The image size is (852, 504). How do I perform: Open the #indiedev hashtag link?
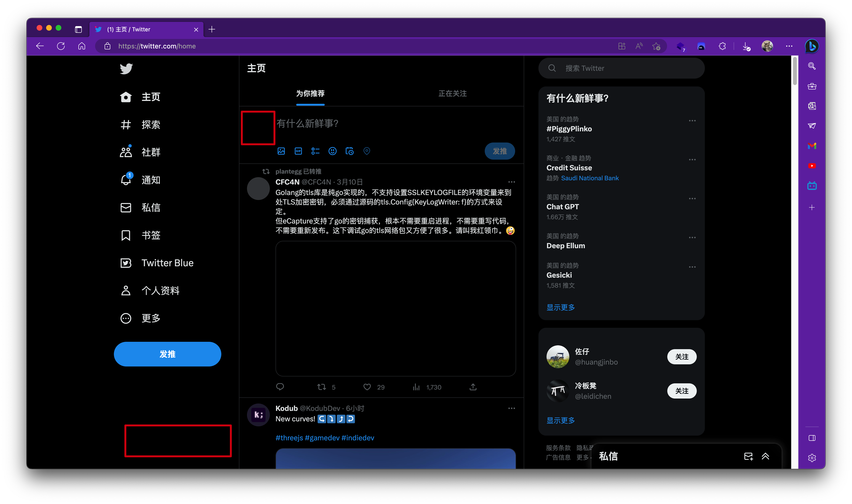358,438
